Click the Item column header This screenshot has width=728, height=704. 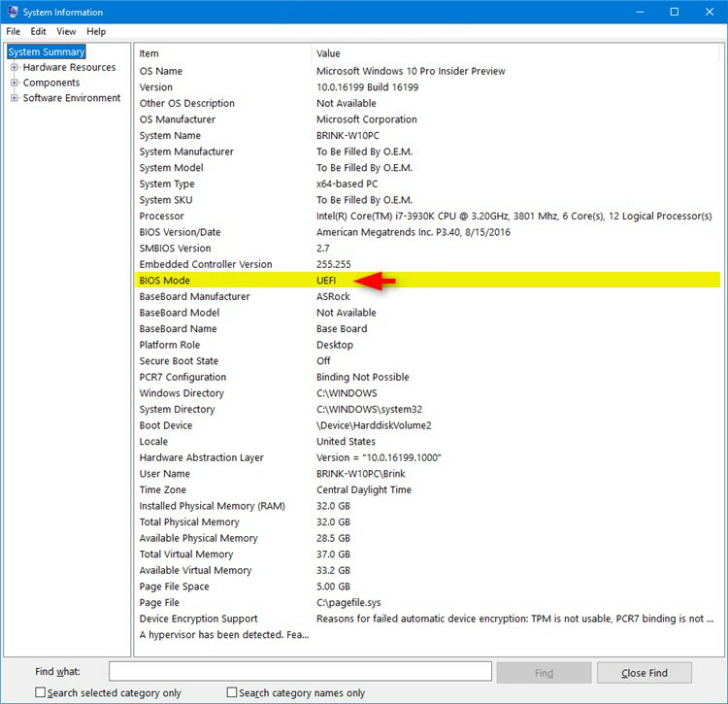[149, 53]
